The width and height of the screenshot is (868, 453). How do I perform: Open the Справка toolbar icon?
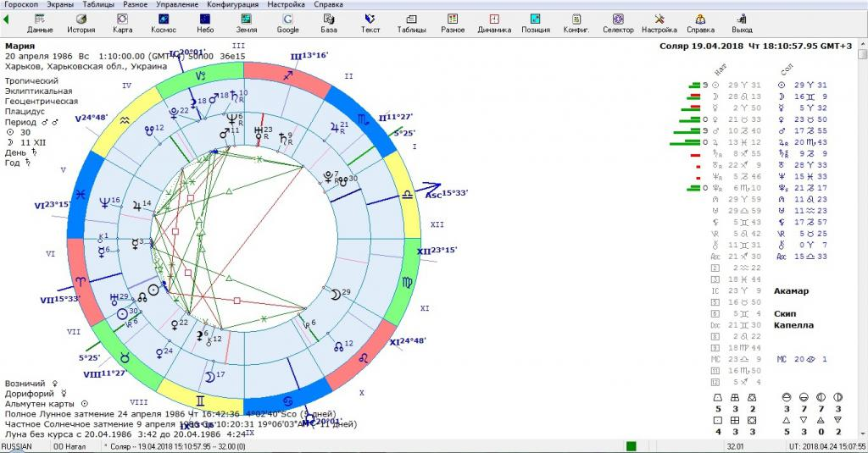pyautogui.click(x=700, y=23)
